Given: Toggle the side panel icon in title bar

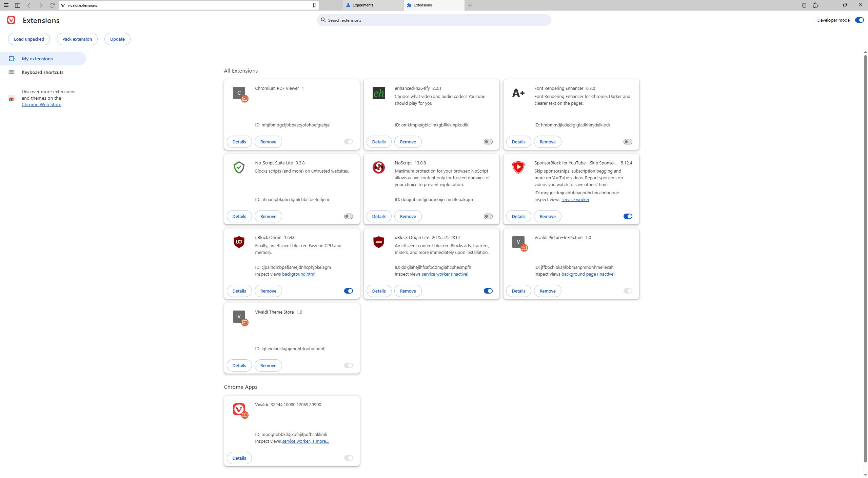Looking at the screenshot, I should coord(18,5).
